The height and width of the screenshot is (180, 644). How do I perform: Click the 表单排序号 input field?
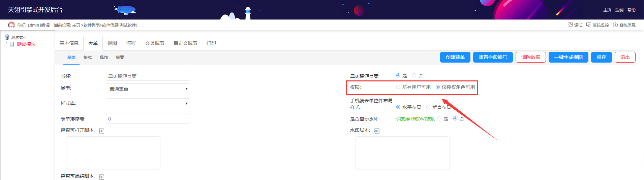point(148,118)
